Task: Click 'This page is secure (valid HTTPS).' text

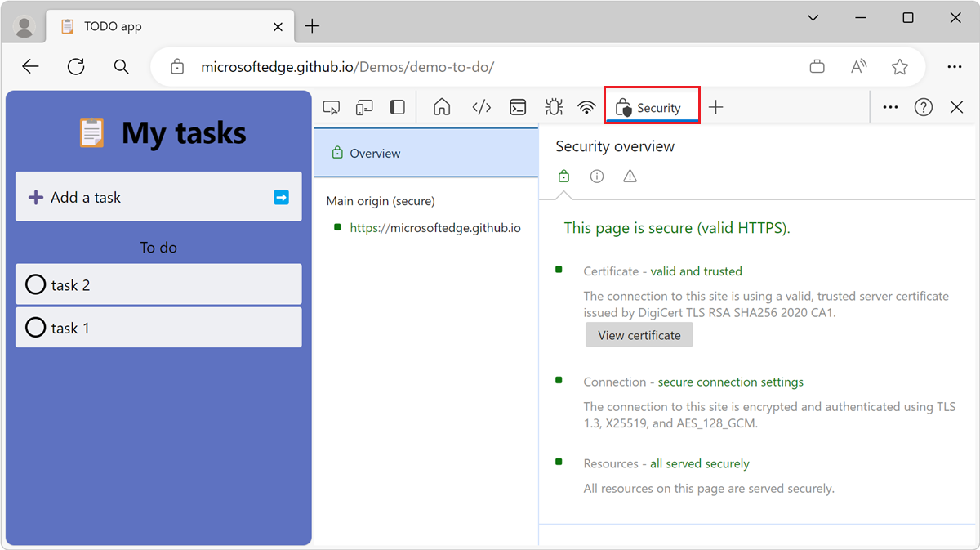Action: click(677, 228)
